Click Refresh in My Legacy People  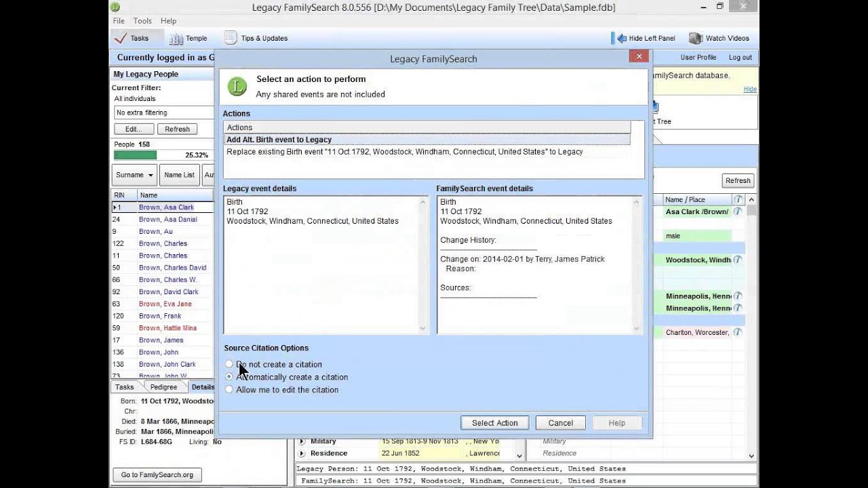177,129
